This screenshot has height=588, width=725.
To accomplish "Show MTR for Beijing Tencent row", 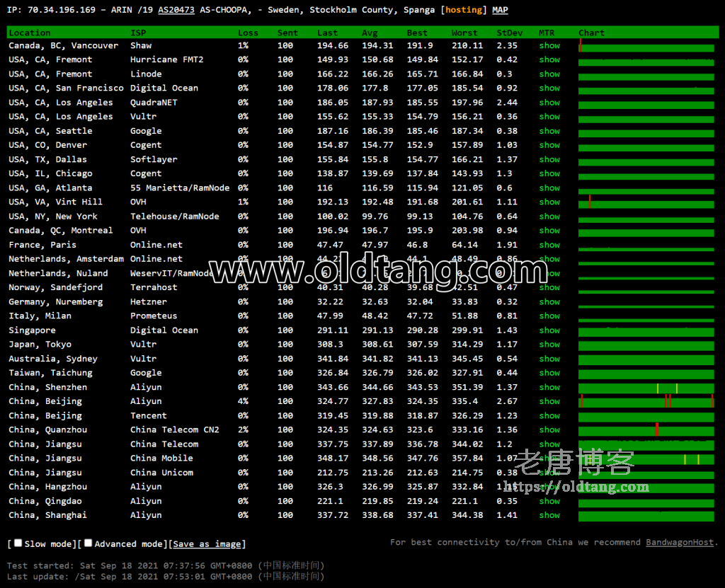I will [x=549, y=416].
